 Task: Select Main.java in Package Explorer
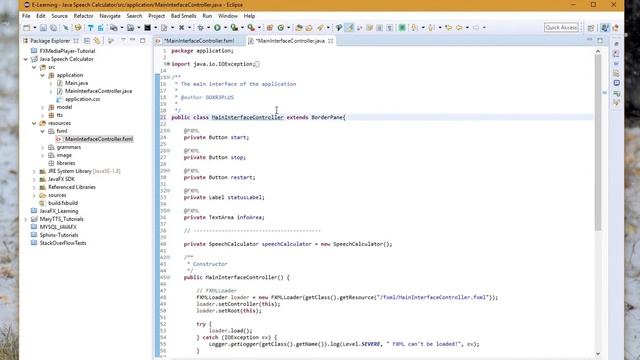(76, 83)
